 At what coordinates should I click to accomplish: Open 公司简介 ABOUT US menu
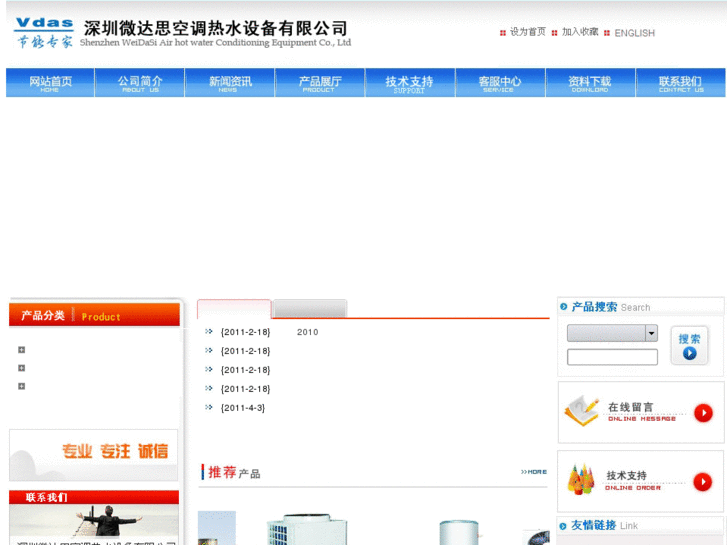coord(140,83)
